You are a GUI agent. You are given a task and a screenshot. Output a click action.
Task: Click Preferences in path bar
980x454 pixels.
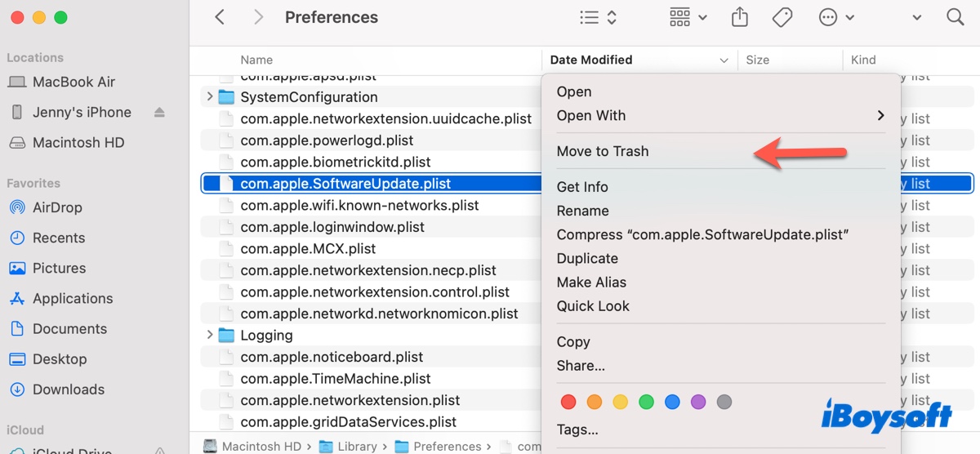(439, 447)
